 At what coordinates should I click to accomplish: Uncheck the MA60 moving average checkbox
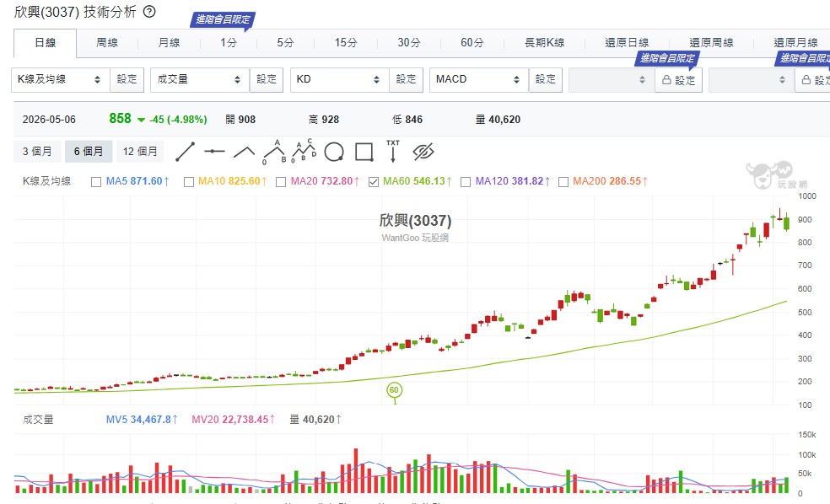pos(374,182)
